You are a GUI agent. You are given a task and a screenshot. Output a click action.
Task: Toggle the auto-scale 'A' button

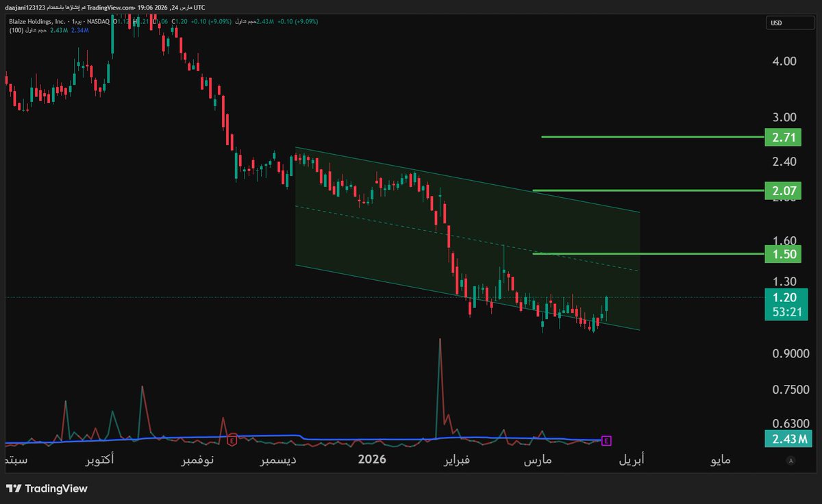(791, 460)
